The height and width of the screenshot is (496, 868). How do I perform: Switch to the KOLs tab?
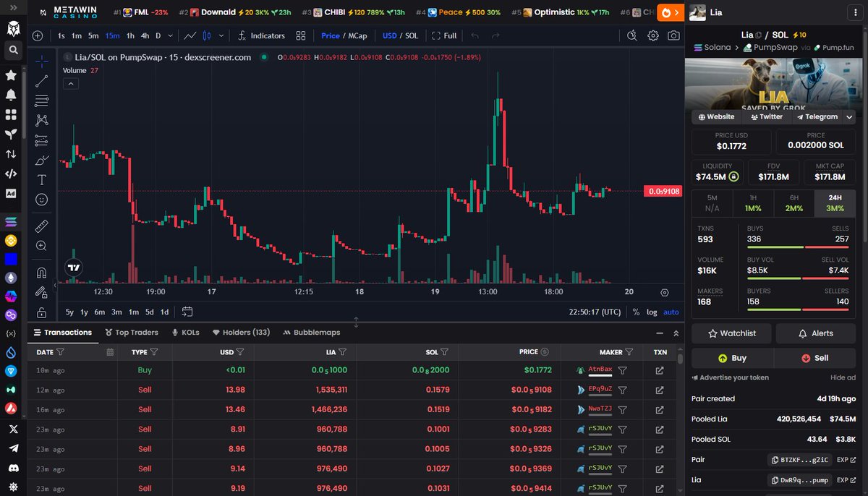pyautogui.click(x=185, y=333)
